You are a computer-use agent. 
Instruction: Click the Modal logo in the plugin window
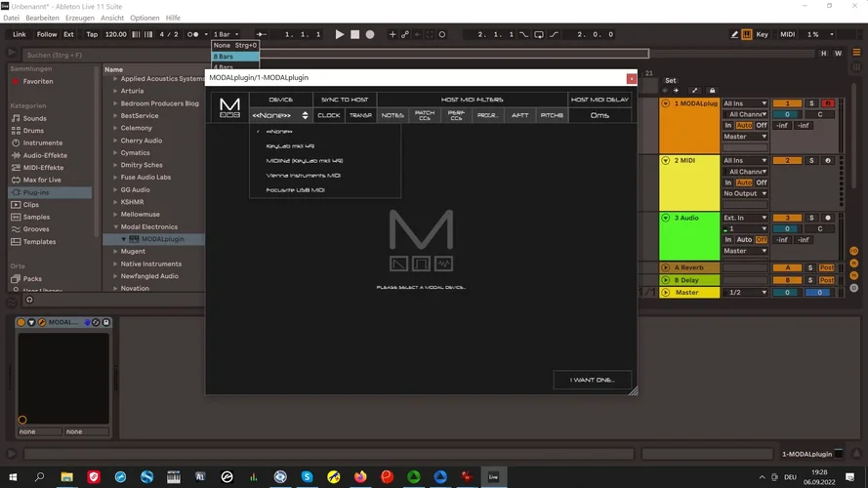coord(229,107)
